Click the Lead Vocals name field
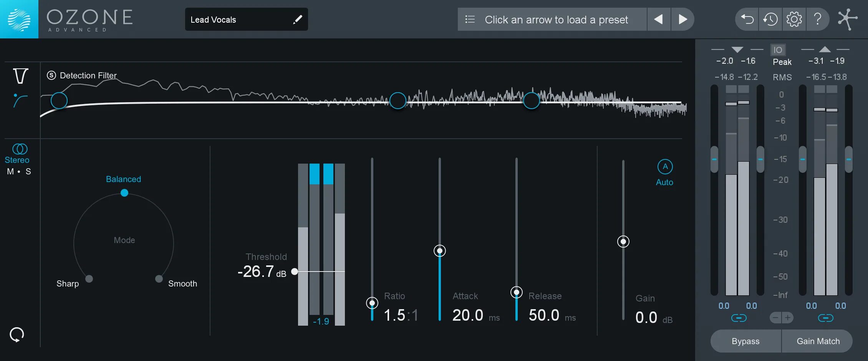868x361 pixels. (x=246, y=19)
